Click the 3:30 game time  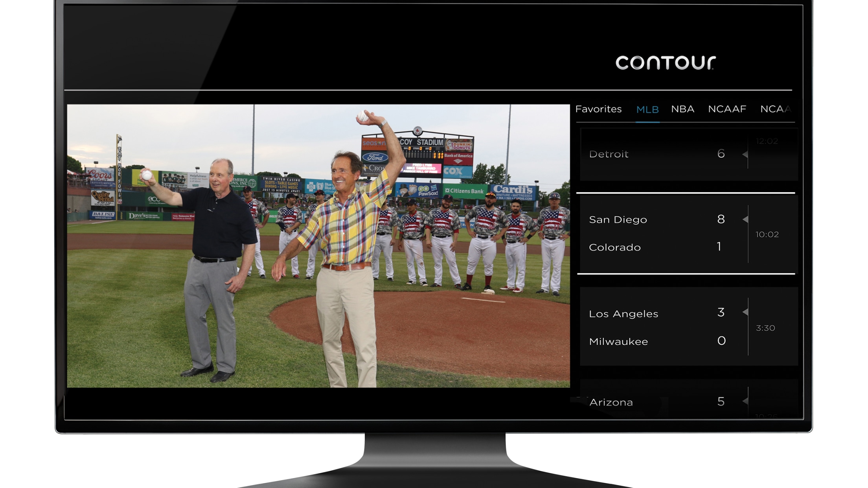(765, 328)
